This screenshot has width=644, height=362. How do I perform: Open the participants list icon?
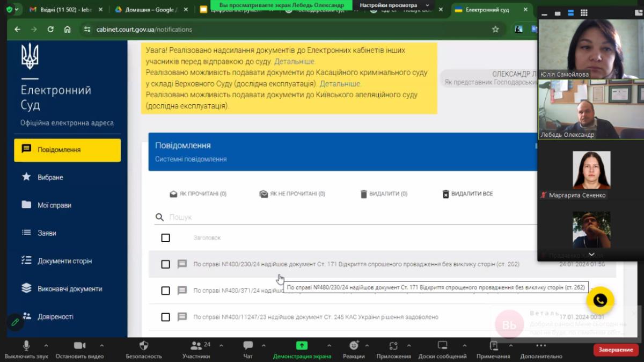click(196, 345)
